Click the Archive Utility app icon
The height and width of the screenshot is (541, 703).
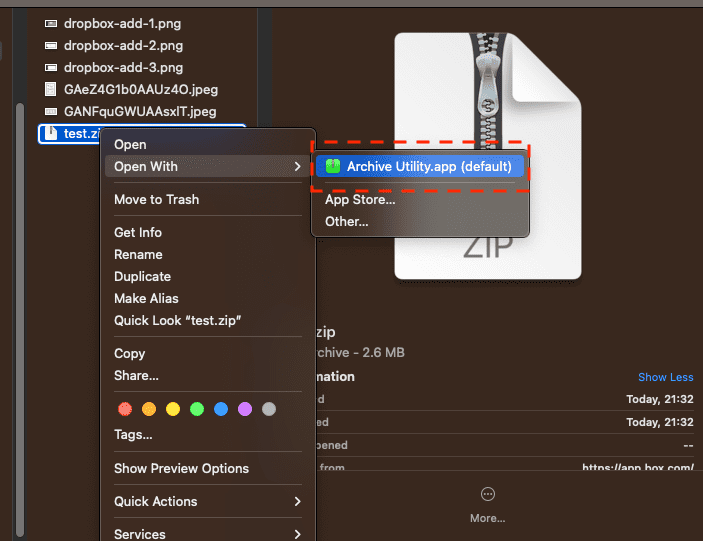click(x=333, y=166)
